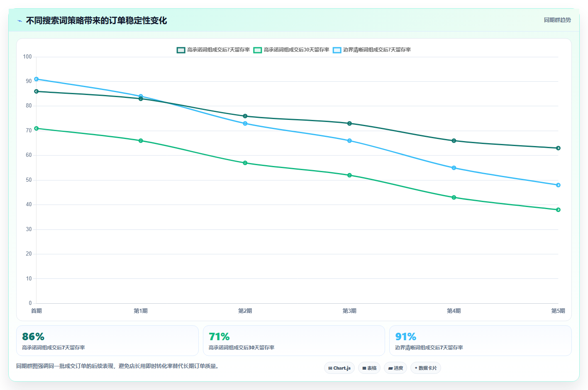588x390 pixels.
Task: Click blue data point at 第4期 (55)
Action: (x=454, y=168)
